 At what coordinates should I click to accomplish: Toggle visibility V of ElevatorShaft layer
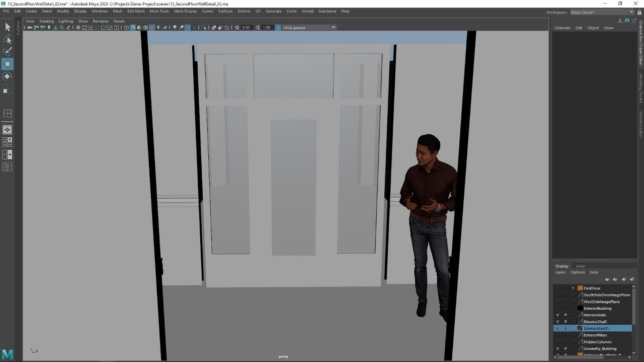[x=557, y=322]
